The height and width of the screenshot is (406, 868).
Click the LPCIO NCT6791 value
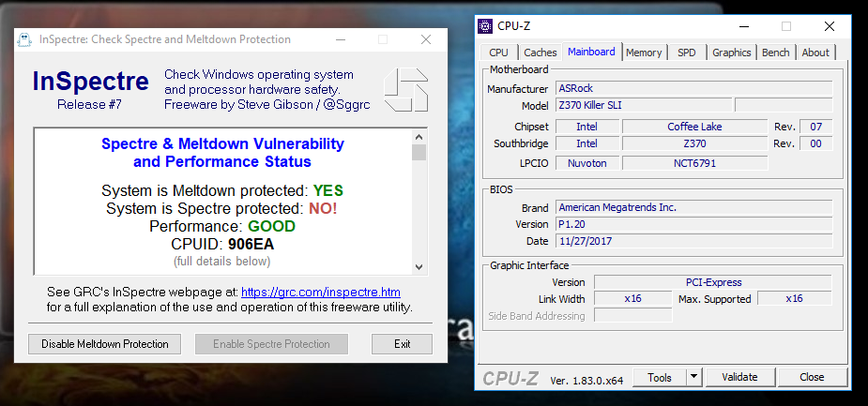point(694,163)
